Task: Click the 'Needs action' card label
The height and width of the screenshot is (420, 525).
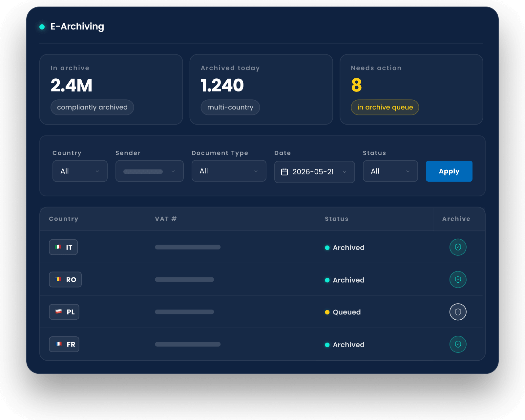Action: (376, 68)
